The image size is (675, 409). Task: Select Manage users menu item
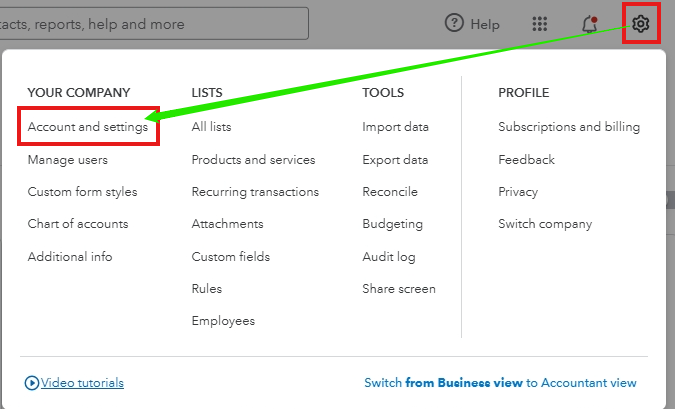(68, 160)
